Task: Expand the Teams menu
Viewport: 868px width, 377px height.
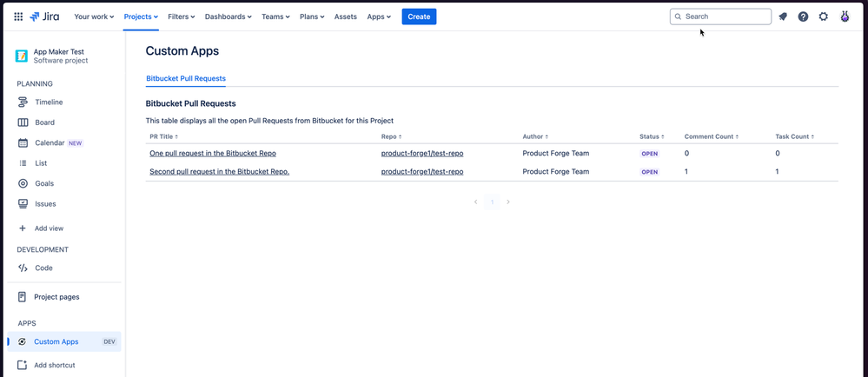Action: click(275, 17)
